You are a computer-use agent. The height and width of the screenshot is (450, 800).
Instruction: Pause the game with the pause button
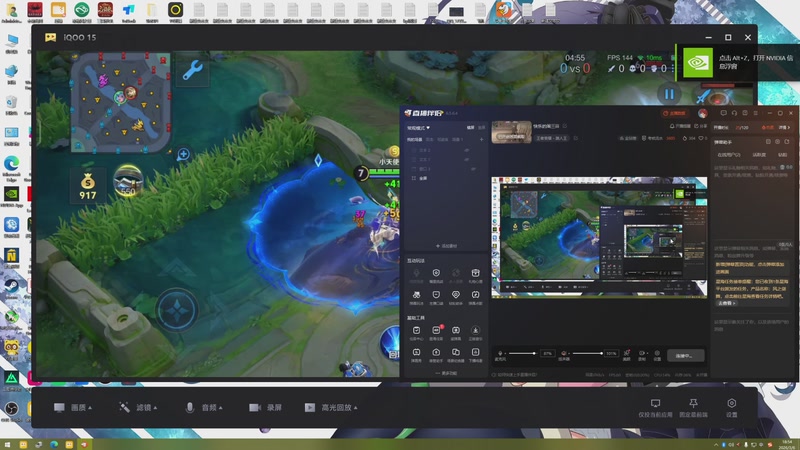point(669,94)
